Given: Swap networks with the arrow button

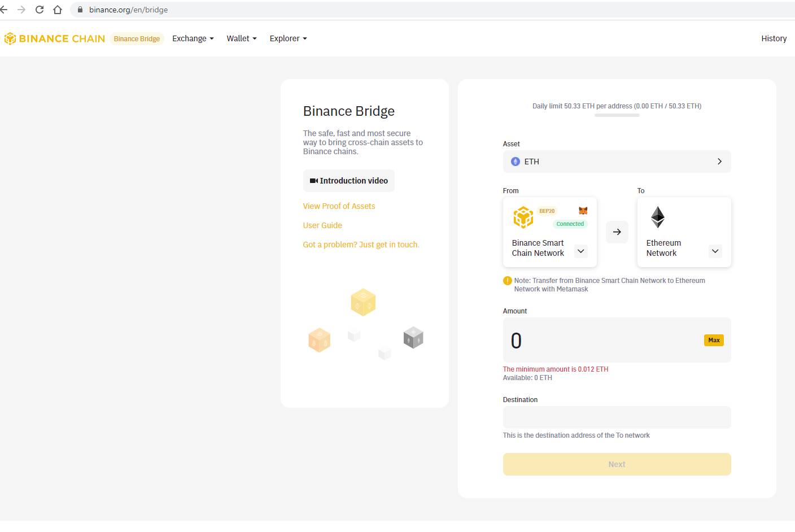Looking at the screenshot, I should [617, 232].
